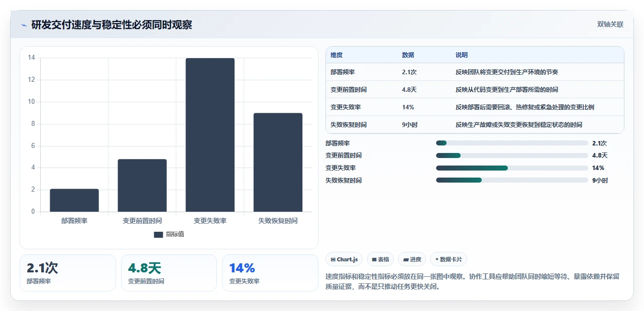Viewport: 644px width, 311px height.
Task: Select the Chart.js tag chip
Action: tap(344, 259)
